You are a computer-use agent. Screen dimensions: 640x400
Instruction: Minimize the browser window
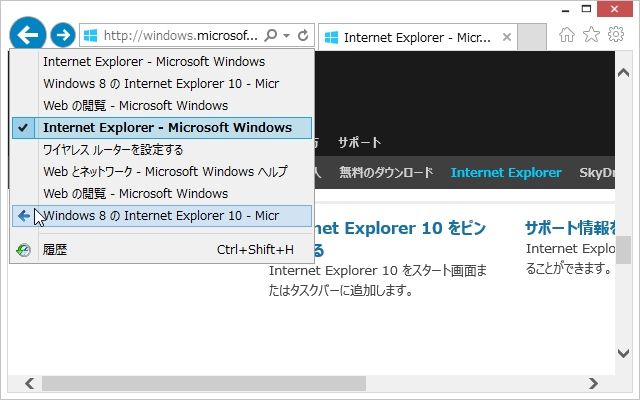pos(565,10)
